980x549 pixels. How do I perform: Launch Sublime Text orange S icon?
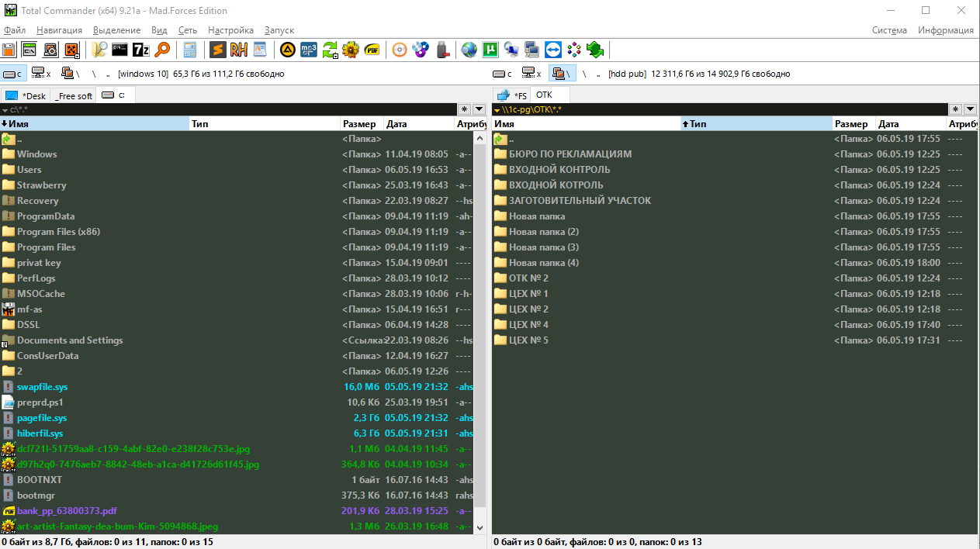click(218, 50)
